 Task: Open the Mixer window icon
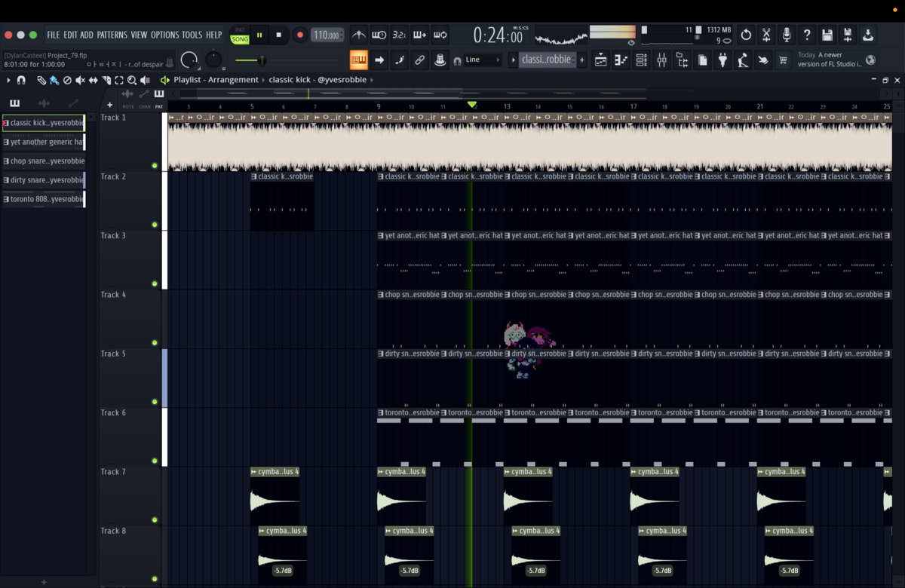661,60
